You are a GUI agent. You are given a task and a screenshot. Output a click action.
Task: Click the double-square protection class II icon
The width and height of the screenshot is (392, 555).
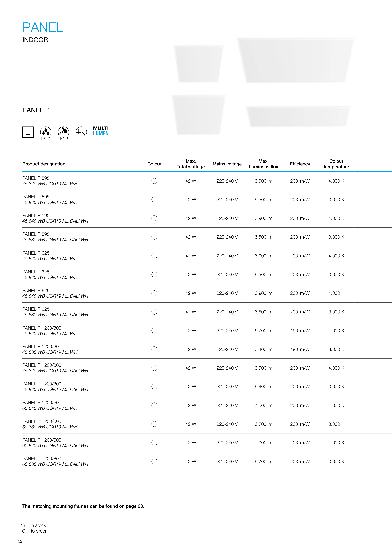(28, 132)
